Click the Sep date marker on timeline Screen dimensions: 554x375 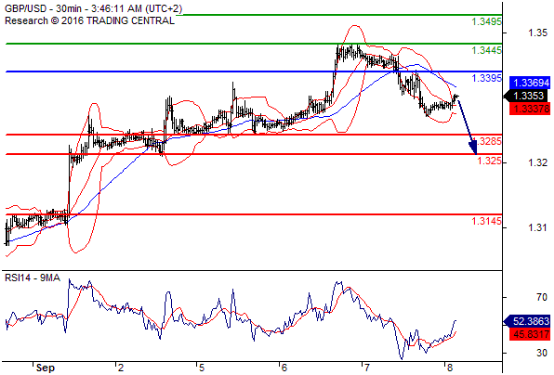pyautogui.click(x=45, y=368)
